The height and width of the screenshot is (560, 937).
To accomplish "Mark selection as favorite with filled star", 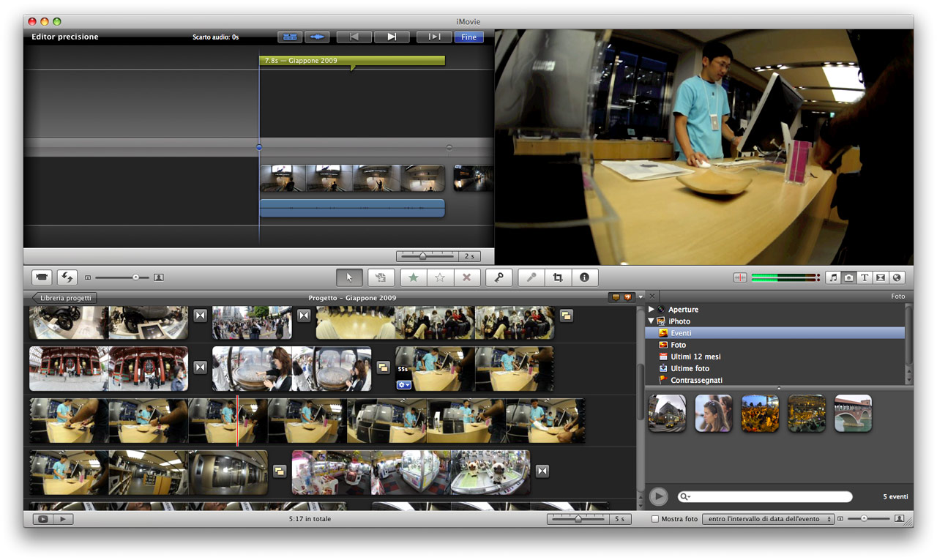I will point(414,277).
